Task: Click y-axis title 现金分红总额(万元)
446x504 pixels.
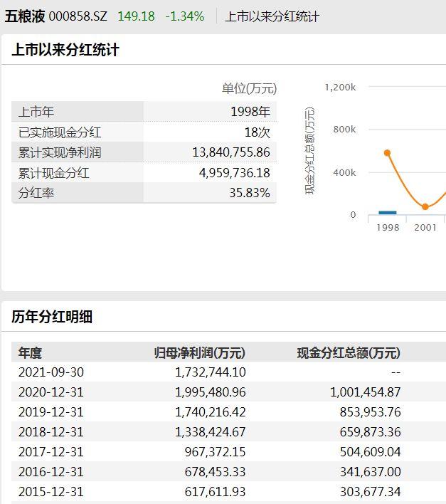Action: 309,151
